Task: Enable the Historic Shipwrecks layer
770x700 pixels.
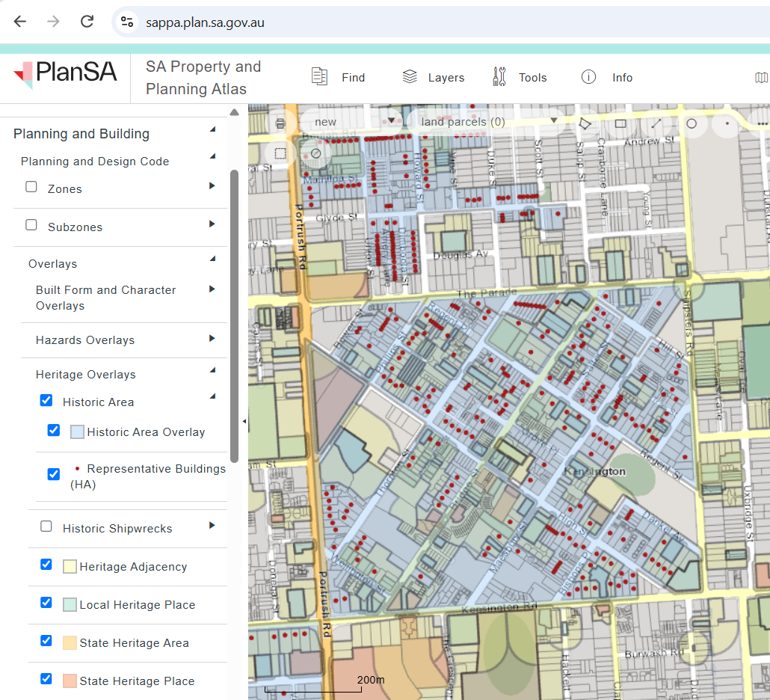Action: point(46,526)
